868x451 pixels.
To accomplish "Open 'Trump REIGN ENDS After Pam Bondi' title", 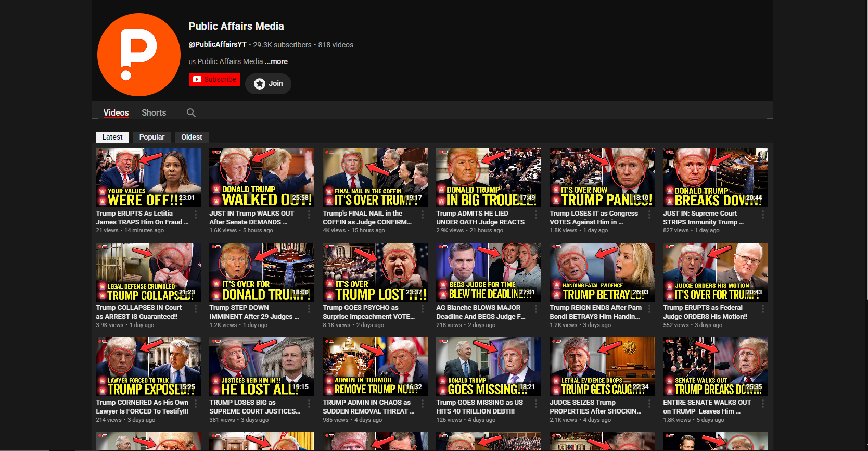I will click(x=595, y=312).
